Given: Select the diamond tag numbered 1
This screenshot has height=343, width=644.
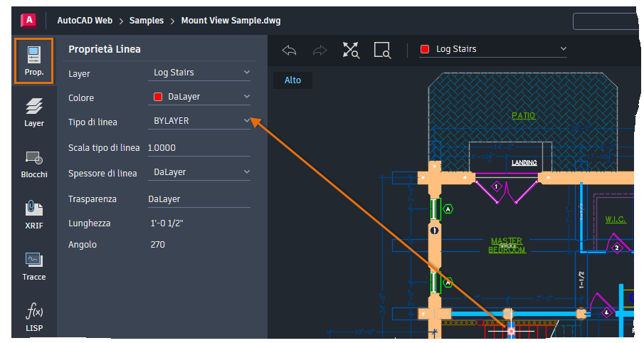Looking at the screenshot, I should click(496, 187).
